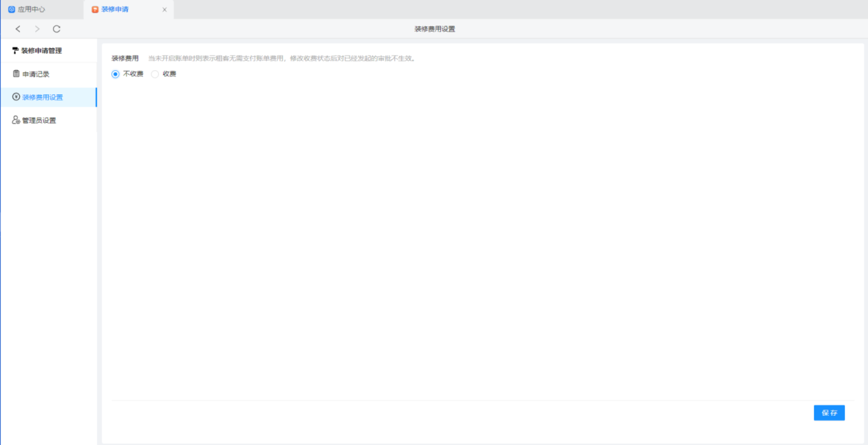Click the user icon beside 管理员设置
868x445 pixels.
tap(16, 120)
